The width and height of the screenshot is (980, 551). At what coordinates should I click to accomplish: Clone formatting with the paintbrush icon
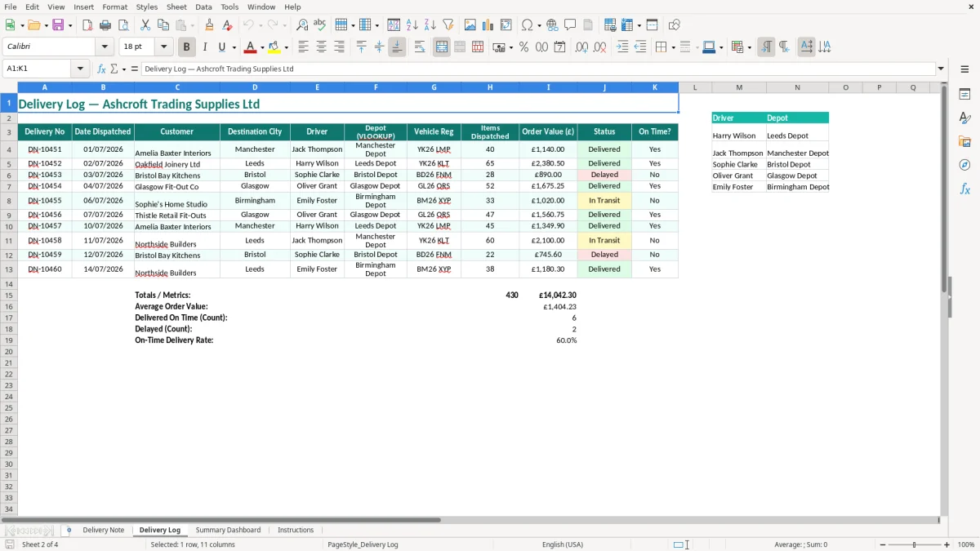coord(210,25)
